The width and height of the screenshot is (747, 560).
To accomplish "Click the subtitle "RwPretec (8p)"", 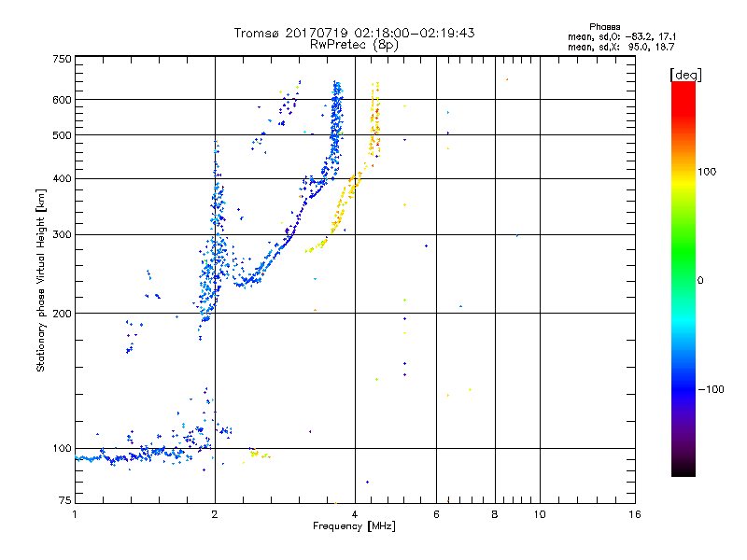I will click(x=354, y=45).
